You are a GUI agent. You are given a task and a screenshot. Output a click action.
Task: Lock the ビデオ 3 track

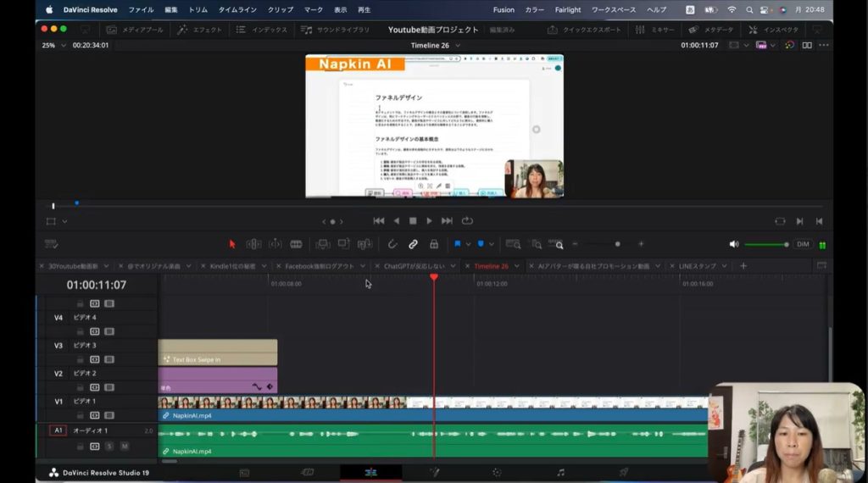(81, 359)
